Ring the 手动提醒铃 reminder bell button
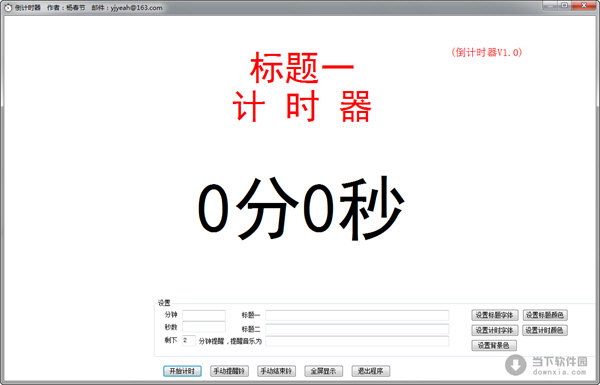The width and height of the screenshot is (600, 385). click(229, 371)
